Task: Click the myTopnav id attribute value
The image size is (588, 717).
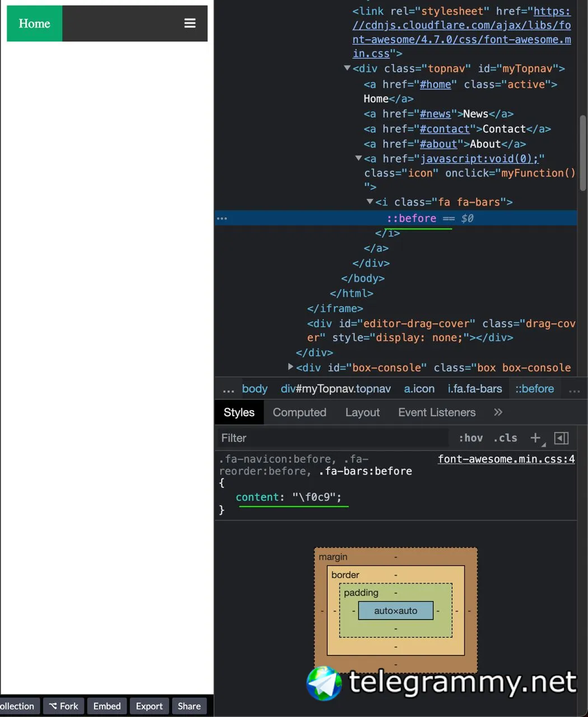Action: 527,68
